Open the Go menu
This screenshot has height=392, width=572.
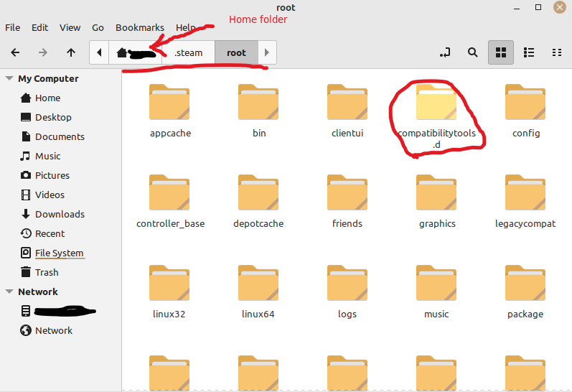click(98, 28)
